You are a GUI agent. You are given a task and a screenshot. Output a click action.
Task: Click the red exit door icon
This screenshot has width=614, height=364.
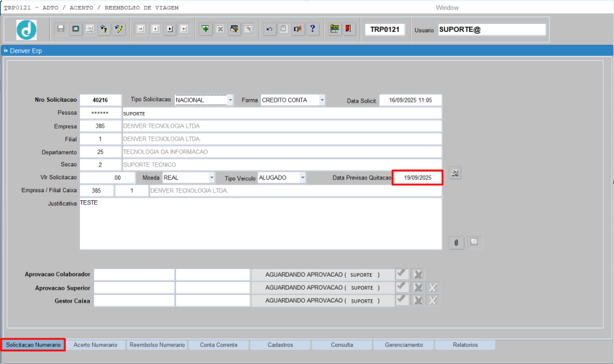pos(348,29)
